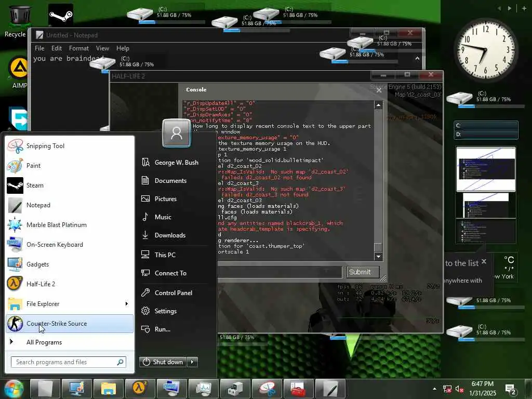Click the muted volume tray icon
Viewport: 532px width, 399px height.
(459, 389)
